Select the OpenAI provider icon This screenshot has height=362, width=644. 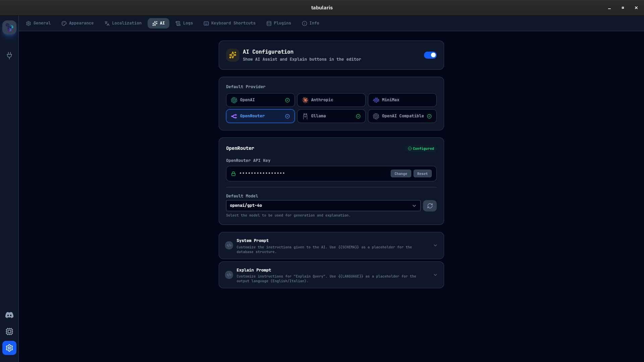tap(234, 100)
